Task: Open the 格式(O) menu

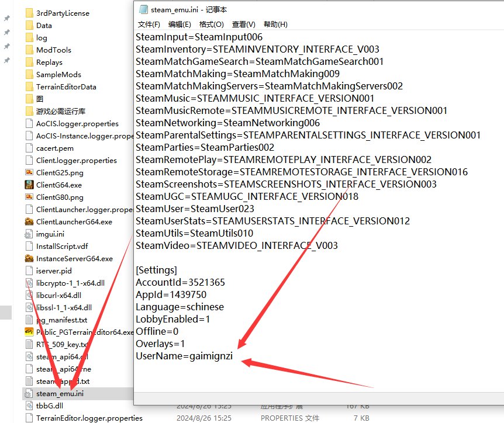Action: [211, 25]
